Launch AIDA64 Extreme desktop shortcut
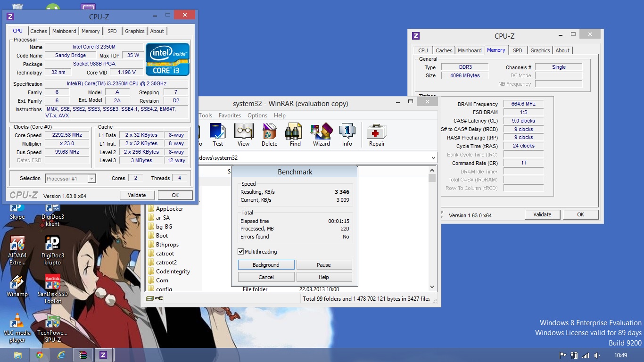 coord(17,251)
